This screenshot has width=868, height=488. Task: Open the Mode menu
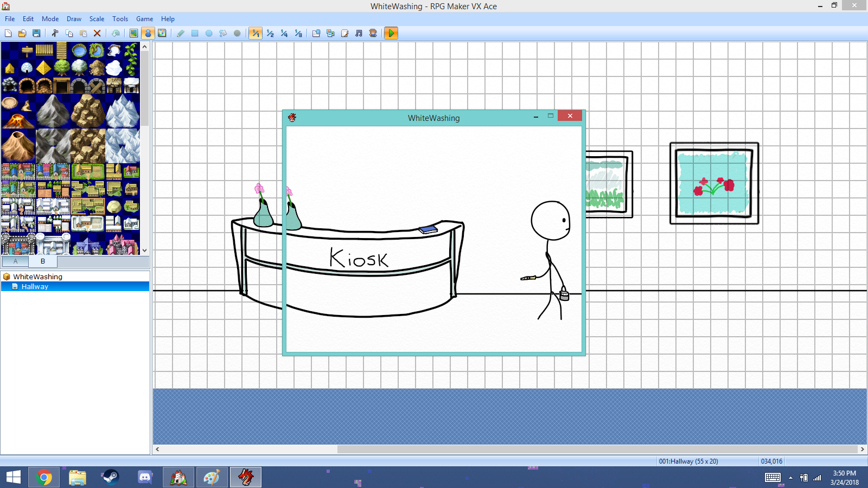(x=50, y=19)
